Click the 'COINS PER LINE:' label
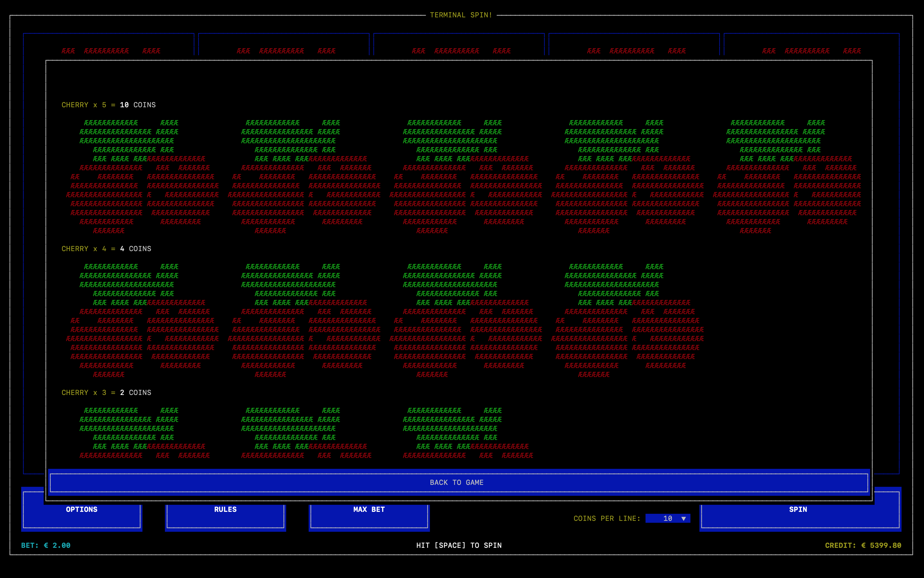The image size is (924, 578). [607, 518]
